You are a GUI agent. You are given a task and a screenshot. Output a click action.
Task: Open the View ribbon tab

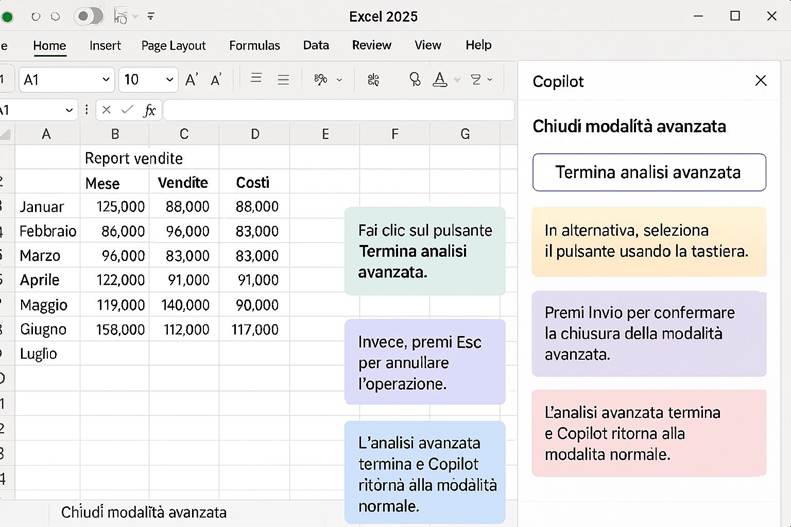(x=428, y=45)
